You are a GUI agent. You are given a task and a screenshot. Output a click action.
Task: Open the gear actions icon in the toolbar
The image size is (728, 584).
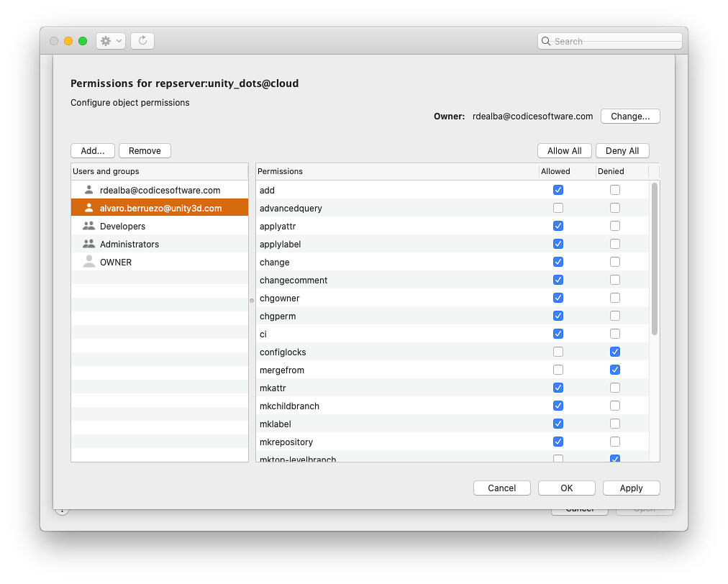click(x=106, y=40)
